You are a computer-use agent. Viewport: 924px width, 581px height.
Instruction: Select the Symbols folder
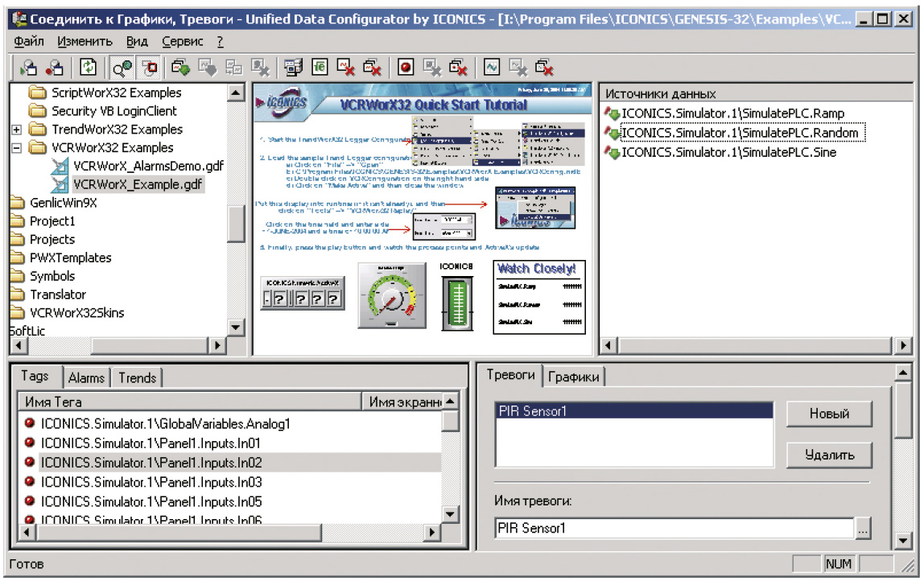[52, 276]
